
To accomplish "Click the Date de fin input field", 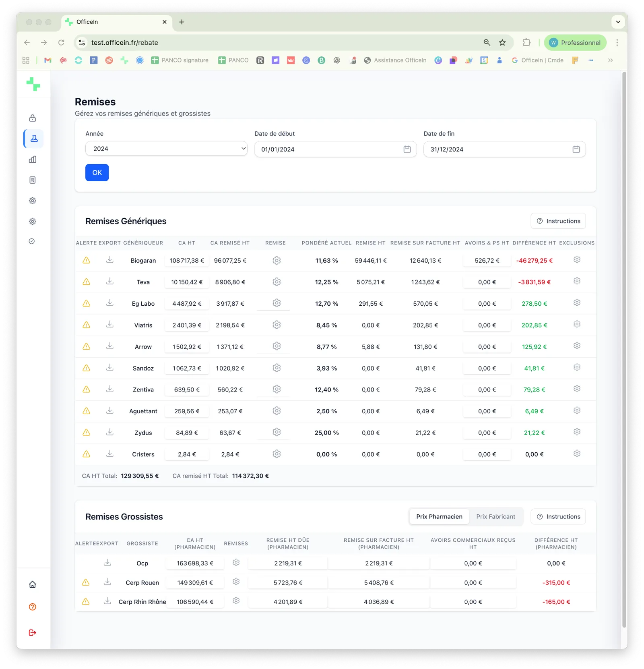I will click(x=504, y=149).
